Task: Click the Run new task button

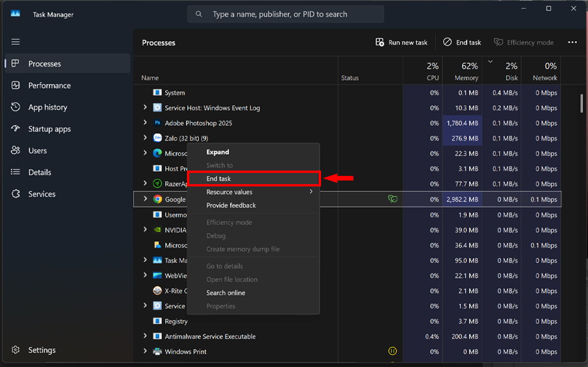Action: pyautogui.click(x=402, y=42)
